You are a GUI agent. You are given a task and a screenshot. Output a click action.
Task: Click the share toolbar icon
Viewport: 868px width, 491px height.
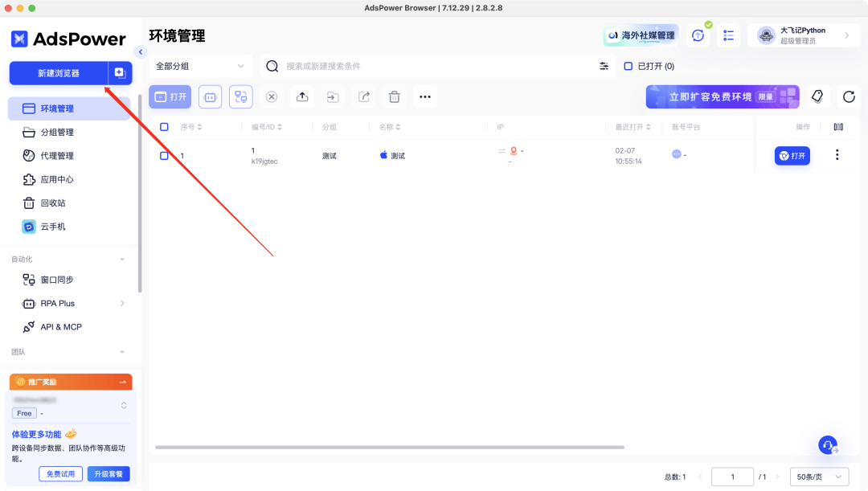pos(364,97)
